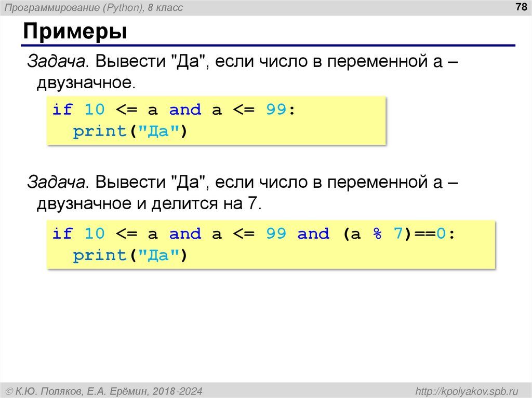The height and width of the screenshot is (398, 532).
Task: Click the word "Задача" in the first paragraph
Action: coord(57,61)
